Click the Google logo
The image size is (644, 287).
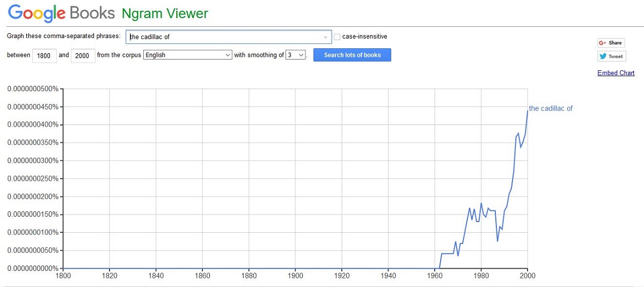point(37,13)
